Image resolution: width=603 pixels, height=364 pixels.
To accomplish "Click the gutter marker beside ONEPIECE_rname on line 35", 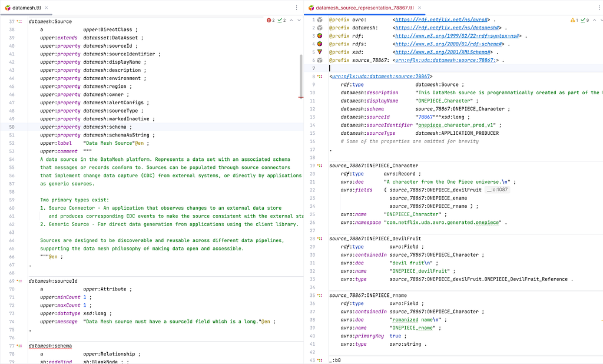I will [x=320, y=296].
